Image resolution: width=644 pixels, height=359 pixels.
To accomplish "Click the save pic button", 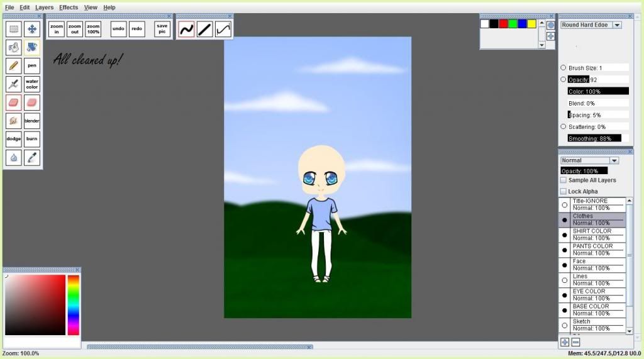I will coord(162,29).
